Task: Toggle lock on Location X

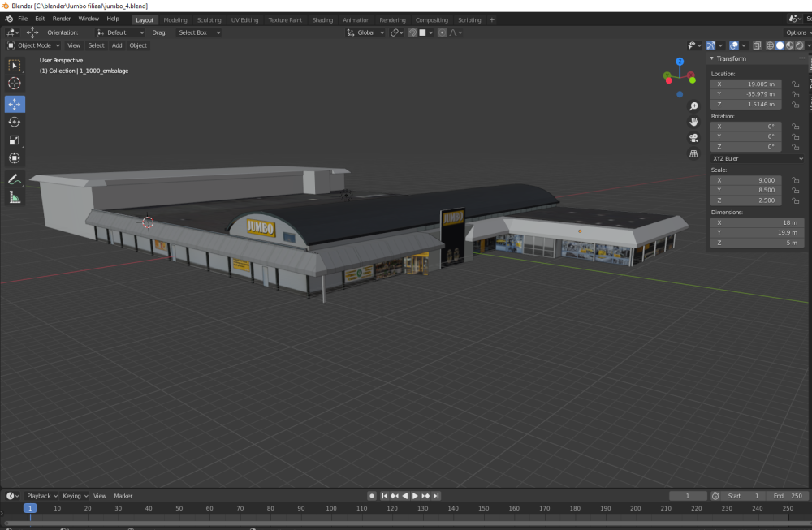Action: 796,84
